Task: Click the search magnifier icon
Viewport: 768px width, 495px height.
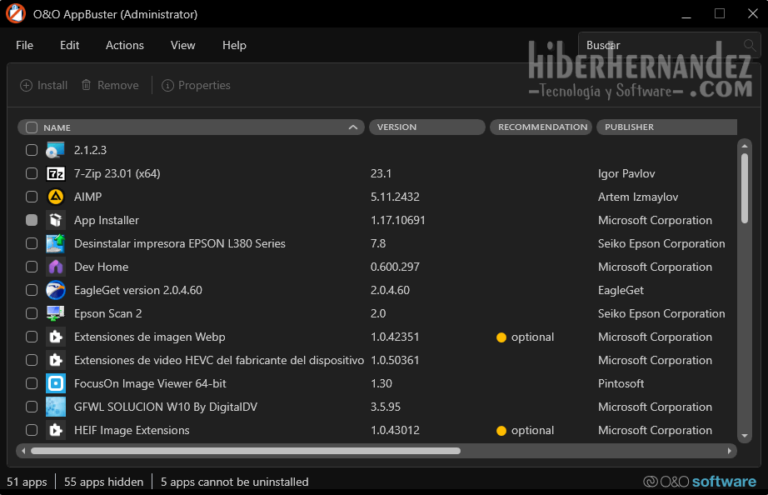Action: pyautogui.click(x=750, y=45)
